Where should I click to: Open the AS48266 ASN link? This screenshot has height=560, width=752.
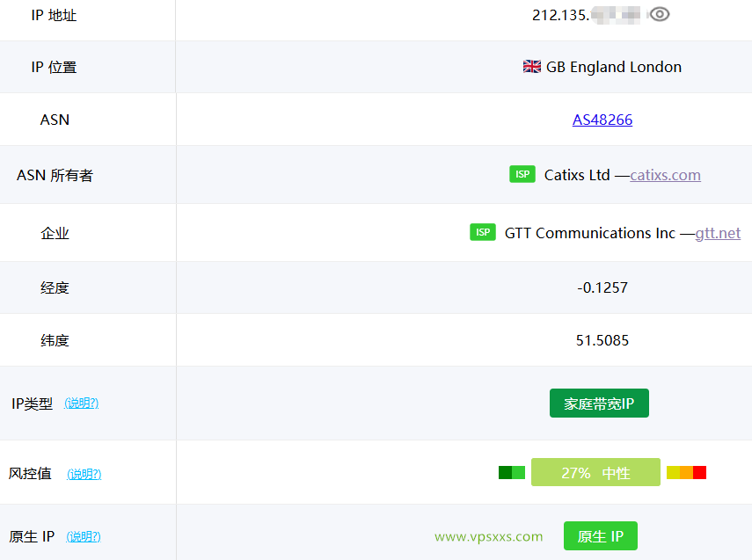pos(602,120)
